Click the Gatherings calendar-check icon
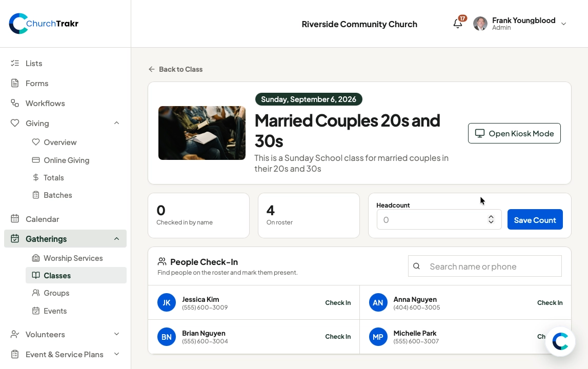The width and height of the screenshot is (588, 369). tap(15, 238)
